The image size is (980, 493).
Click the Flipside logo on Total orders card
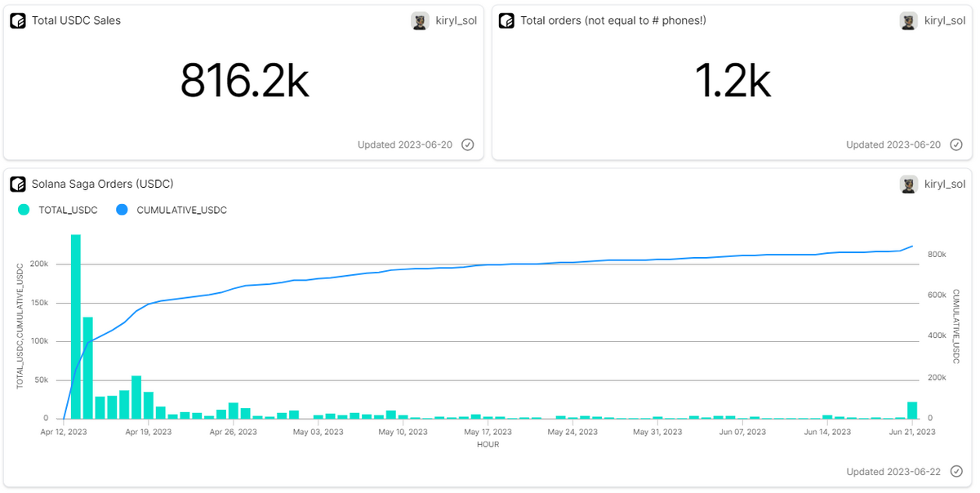pos(506,21)
